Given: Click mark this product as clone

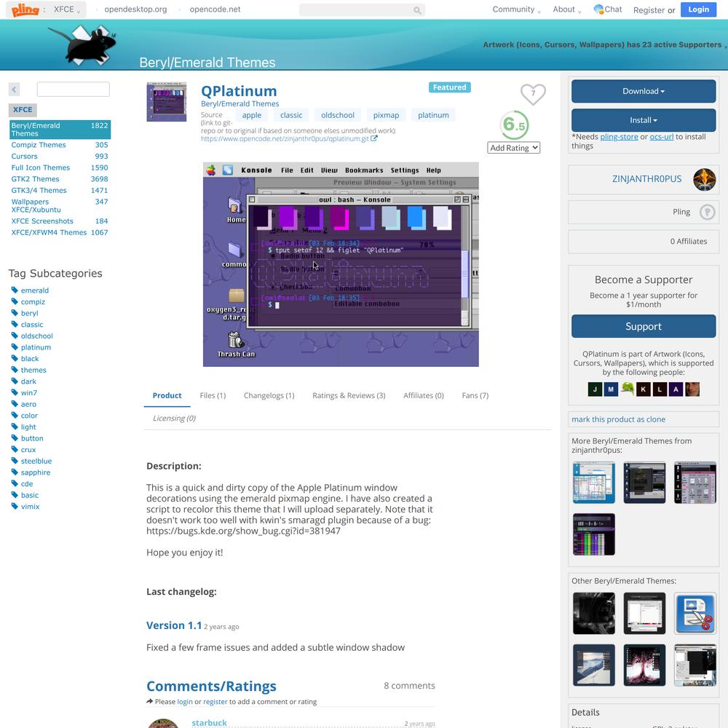Looking at the screenshot, I should pyautogui.click(x=618, y=419).
